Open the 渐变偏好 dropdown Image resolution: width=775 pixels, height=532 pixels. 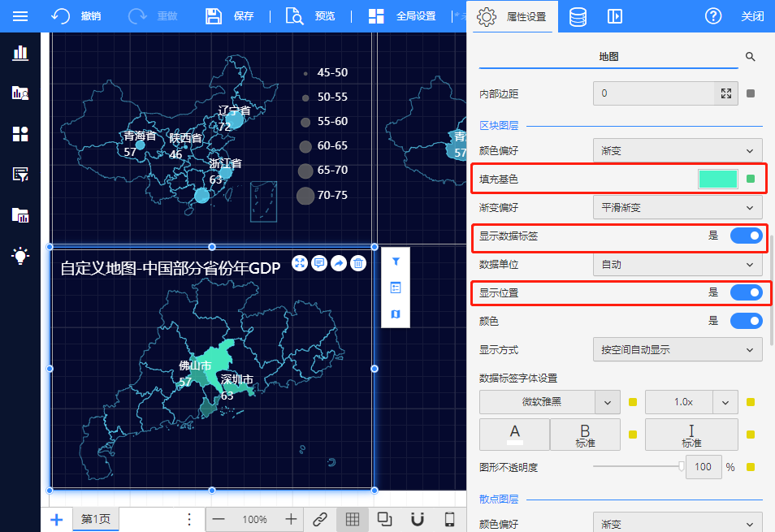pos(678,207)
